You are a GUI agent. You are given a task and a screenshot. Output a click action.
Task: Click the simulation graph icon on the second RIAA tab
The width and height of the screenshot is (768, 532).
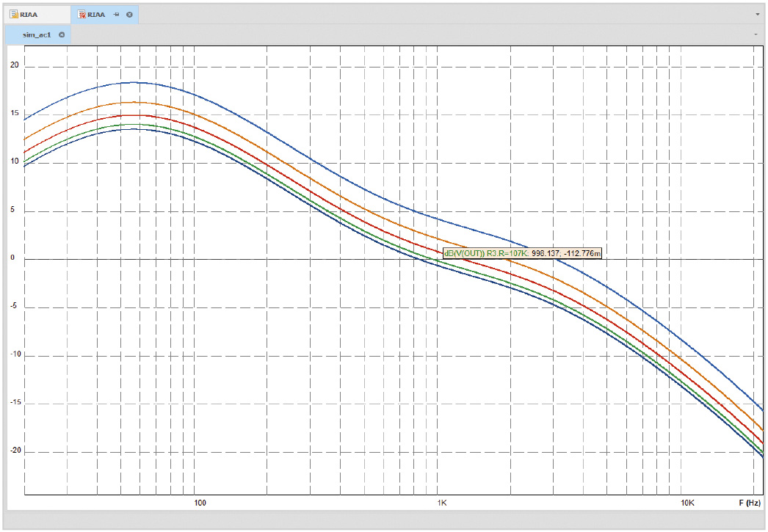pos(82,15)
